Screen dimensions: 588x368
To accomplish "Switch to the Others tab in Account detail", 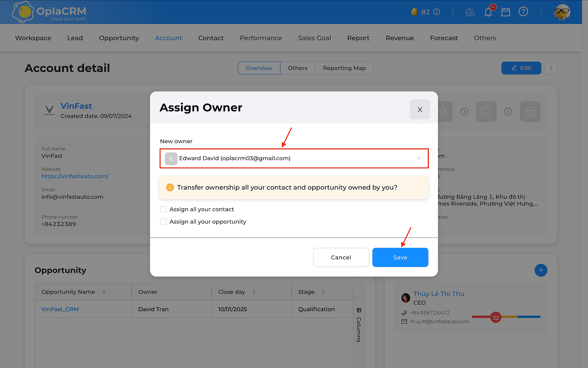I will 297,68.
